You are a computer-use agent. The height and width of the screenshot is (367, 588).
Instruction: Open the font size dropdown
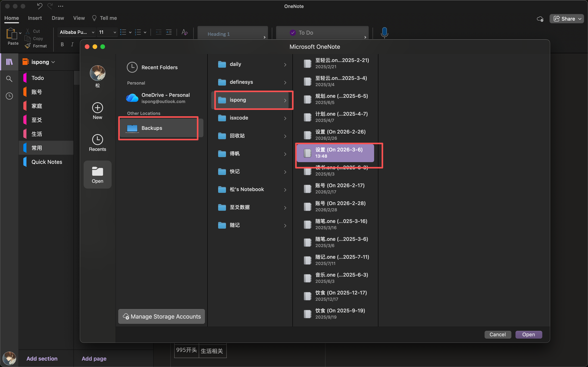pos(115,32)
